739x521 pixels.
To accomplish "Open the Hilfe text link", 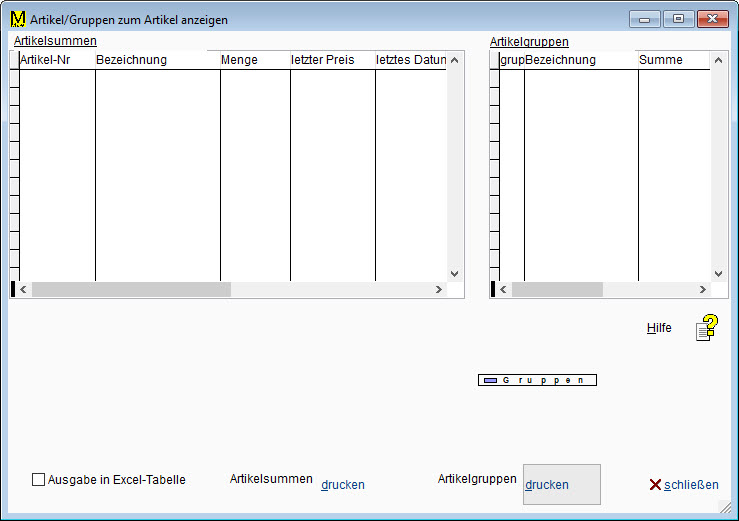I will point(659,328).
